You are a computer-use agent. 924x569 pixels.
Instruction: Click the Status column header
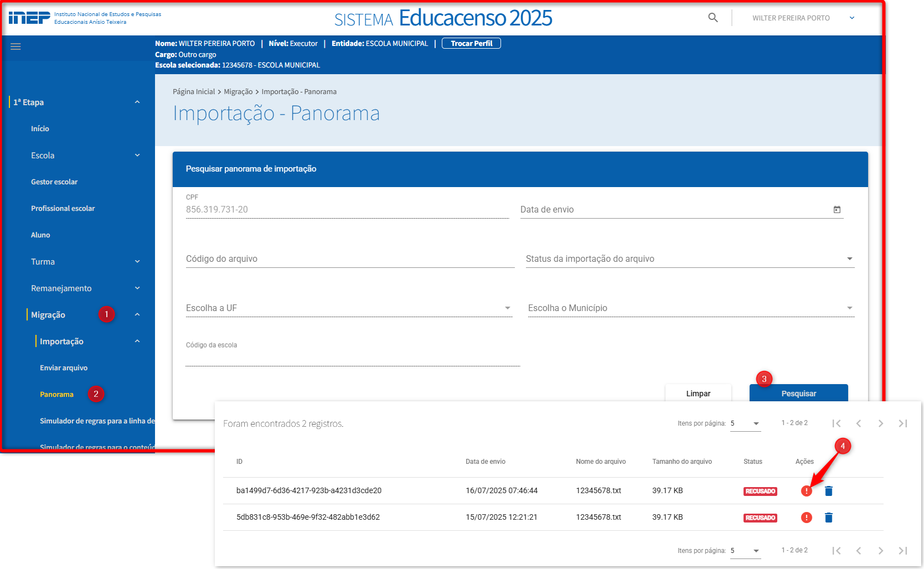click(x=753, y=462)
